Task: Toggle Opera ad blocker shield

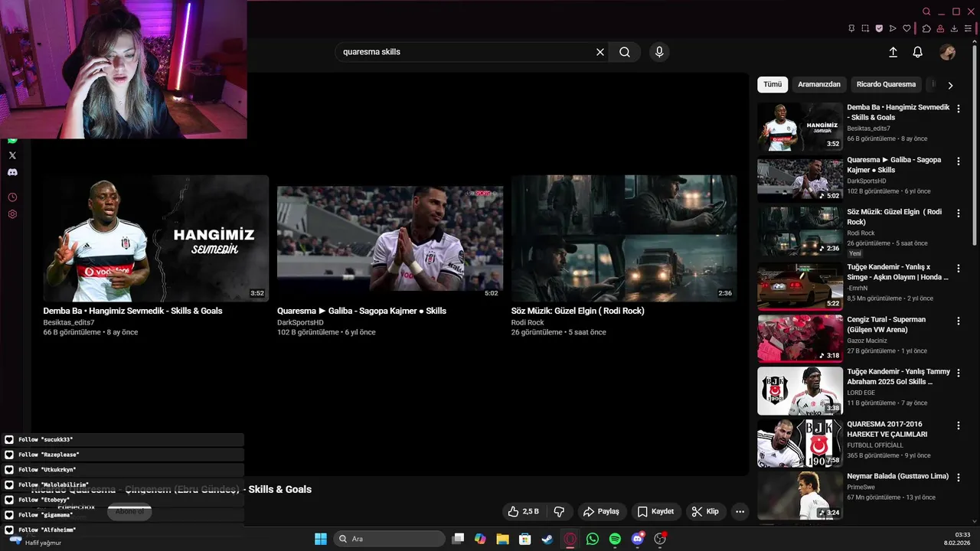Action: coord(879,28)
